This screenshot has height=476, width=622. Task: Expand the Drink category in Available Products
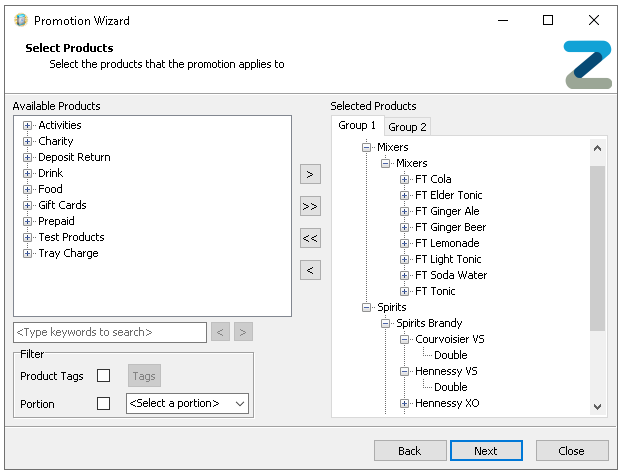tap(28, 173)
